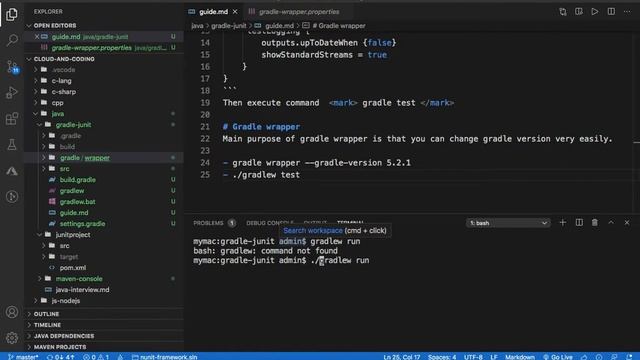The image size is (640, 360).
Task: Expand the Timeline section
Action: point(104,325)
